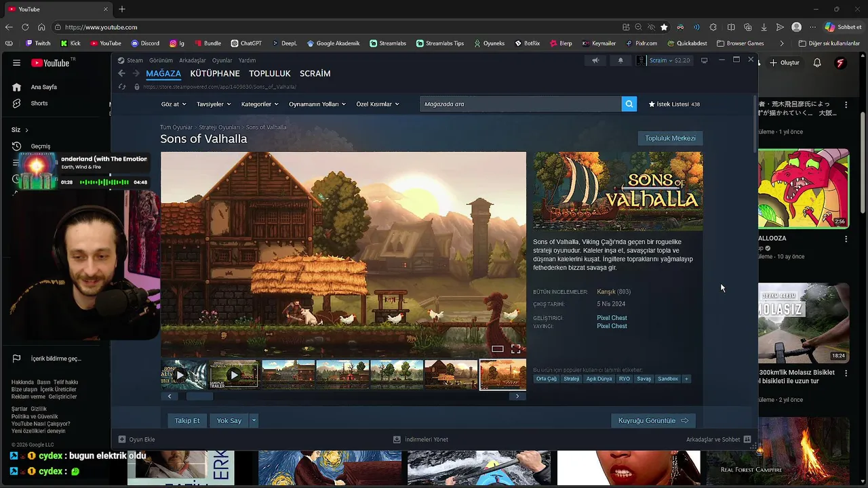Open dropdown arrow beside Yok Say
The height and width of the screenshot is (488, 868).
[x=254, y=420]
